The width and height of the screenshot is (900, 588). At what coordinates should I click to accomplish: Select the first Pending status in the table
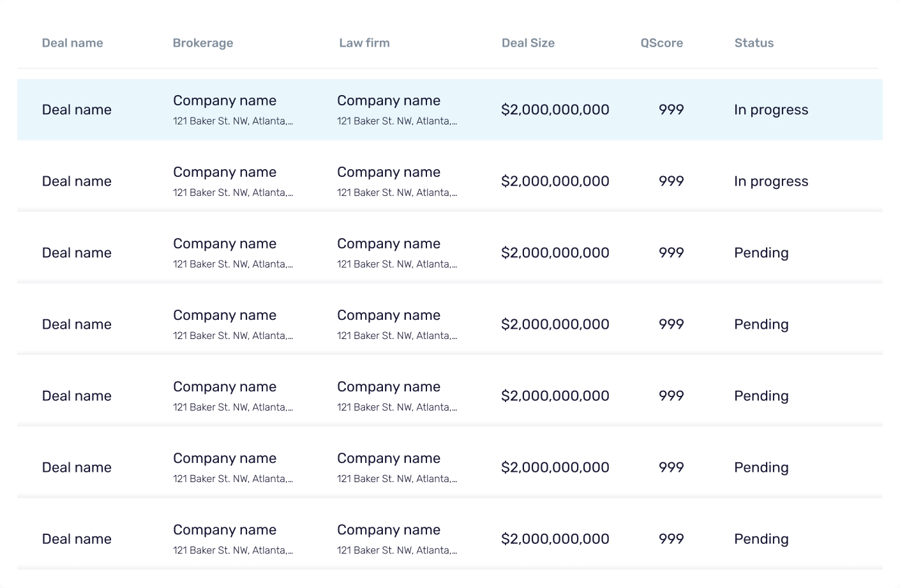click(x=761, y=253)
